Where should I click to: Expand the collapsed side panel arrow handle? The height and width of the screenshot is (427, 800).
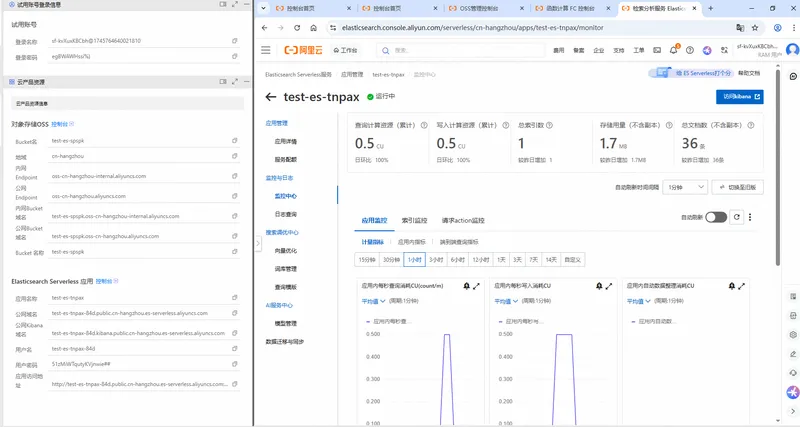click(x=258, y=243)
